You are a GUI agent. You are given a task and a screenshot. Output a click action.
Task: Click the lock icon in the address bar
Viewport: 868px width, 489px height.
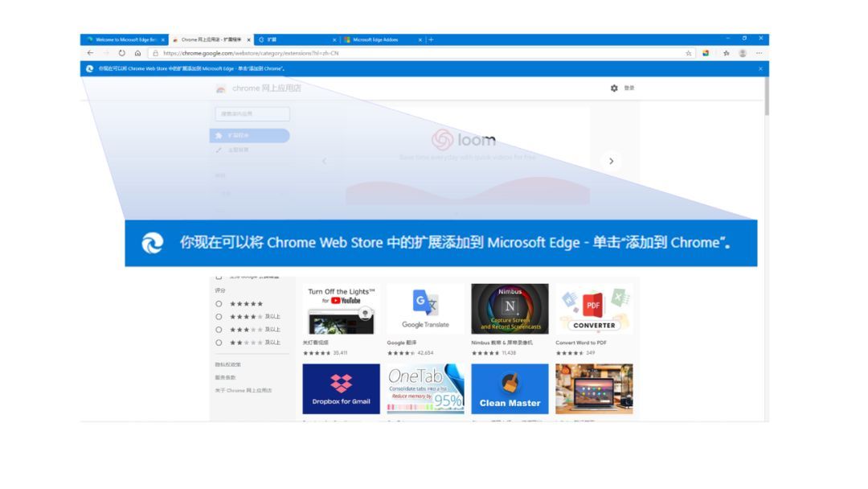pos(156,53)
